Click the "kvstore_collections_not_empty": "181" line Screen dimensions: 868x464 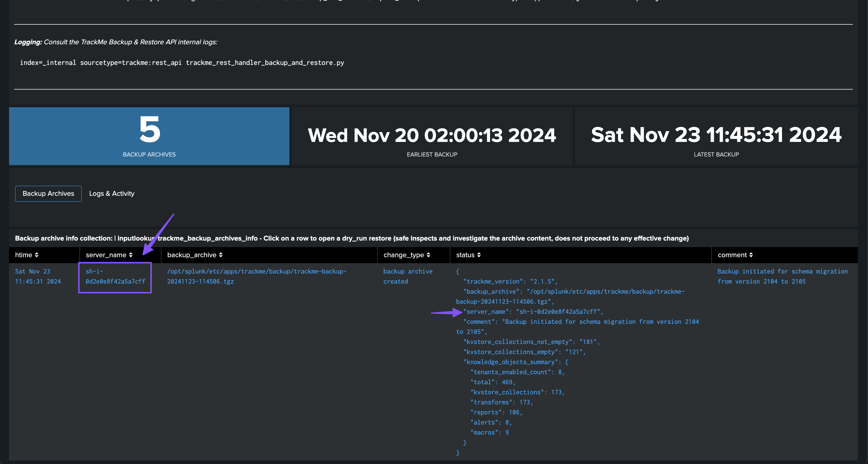click(x=531, y=342)
